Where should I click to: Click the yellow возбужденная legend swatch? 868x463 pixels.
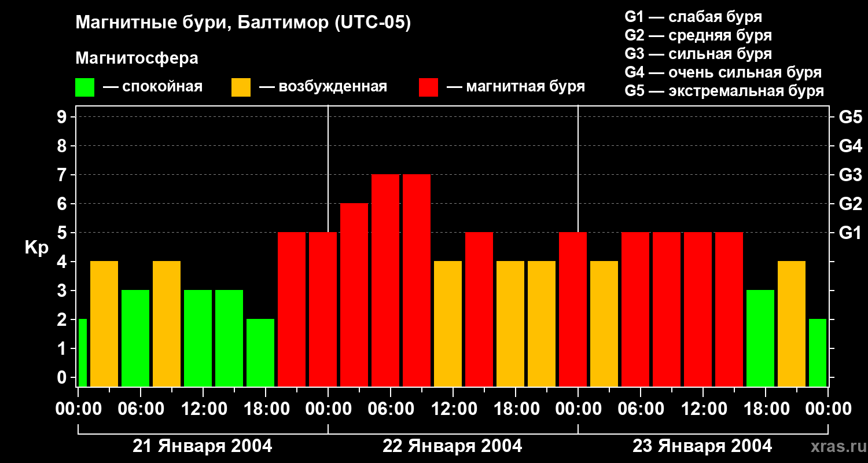pyautogui.click(x=241, y=87)
